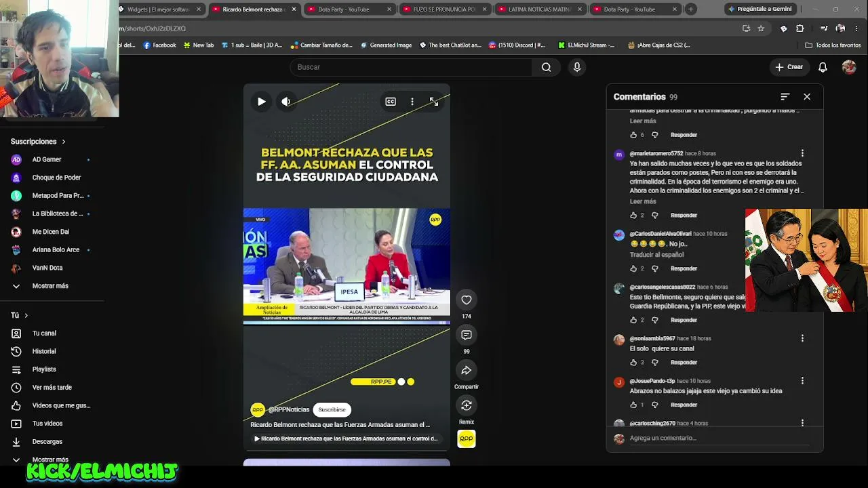Like @CarlosDanielAlvaOlivari's comment
This screenshot has width=868, height=488.
tap(634, 268)
